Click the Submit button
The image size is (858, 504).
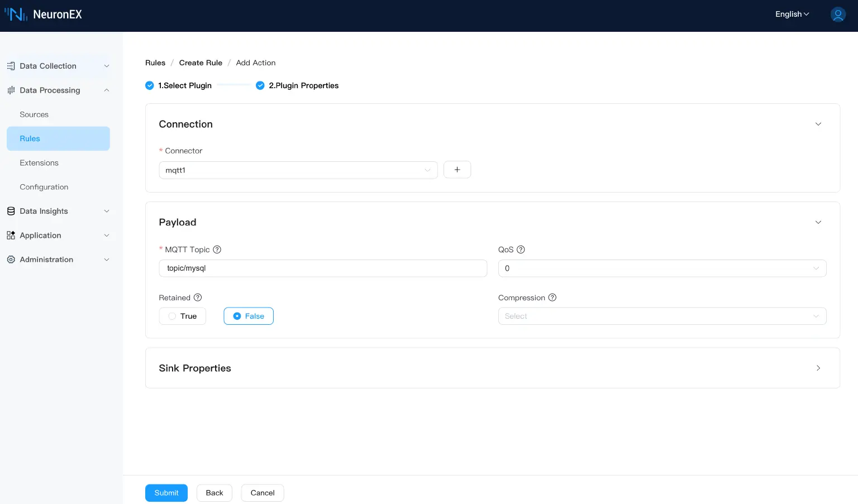tap(166, 493)
